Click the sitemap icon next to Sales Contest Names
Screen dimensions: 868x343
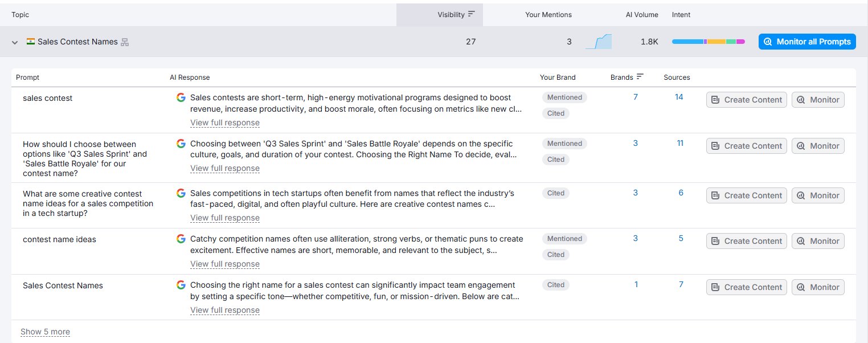click(125, 42)
